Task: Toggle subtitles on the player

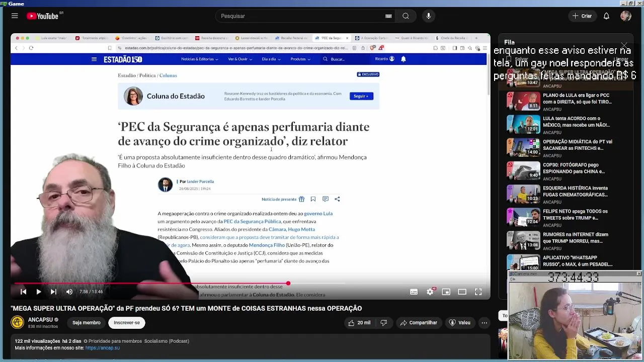Action: pyautogui.click(x=414, y=292)
